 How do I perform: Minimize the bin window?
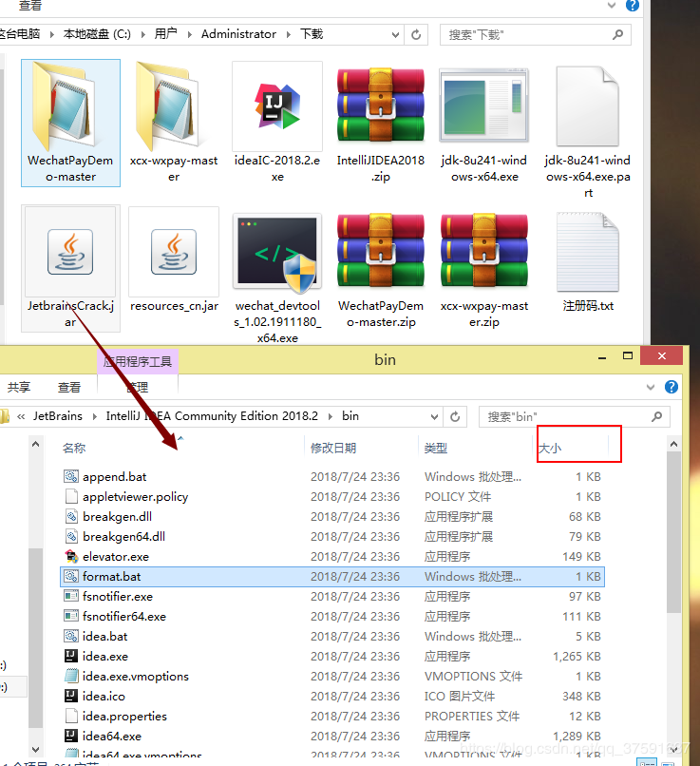[602, 356]
